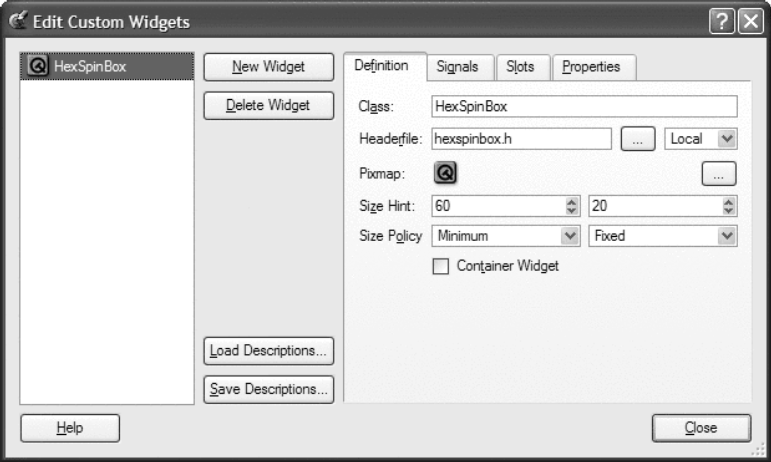Open pixmap chooser with ellipsis button

[x=719, y=173]
